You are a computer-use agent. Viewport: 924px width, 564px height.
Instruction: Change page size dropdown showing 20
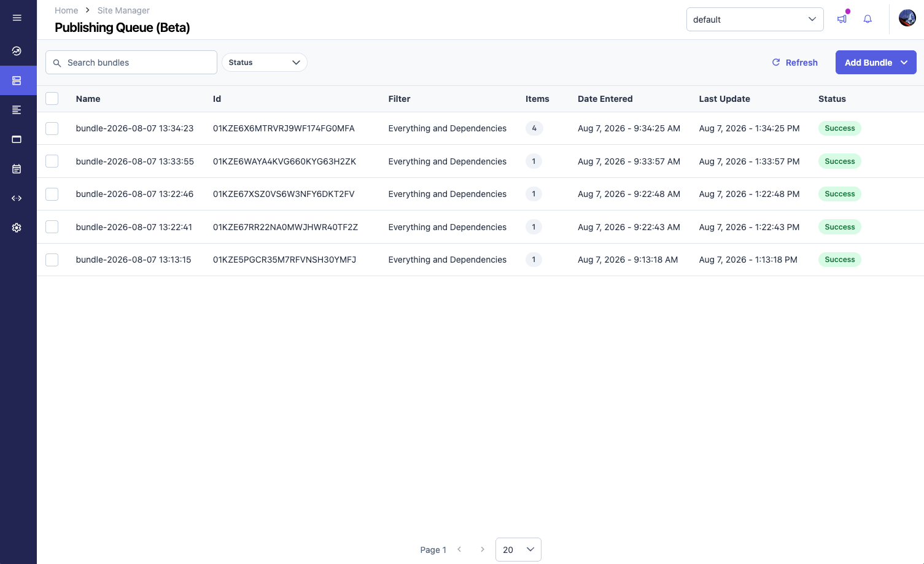(x=518, y=549)
